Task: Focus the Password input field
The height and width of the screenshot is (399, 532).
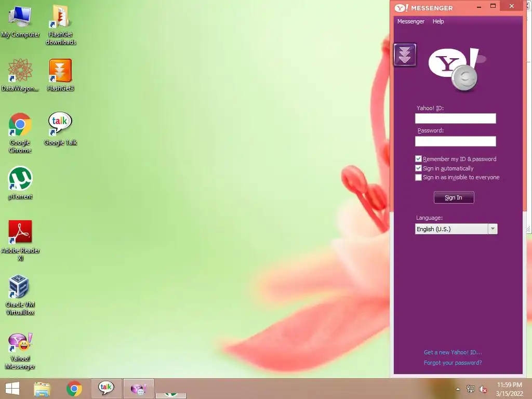Action: pyautogui.click(x=455, y=141)
